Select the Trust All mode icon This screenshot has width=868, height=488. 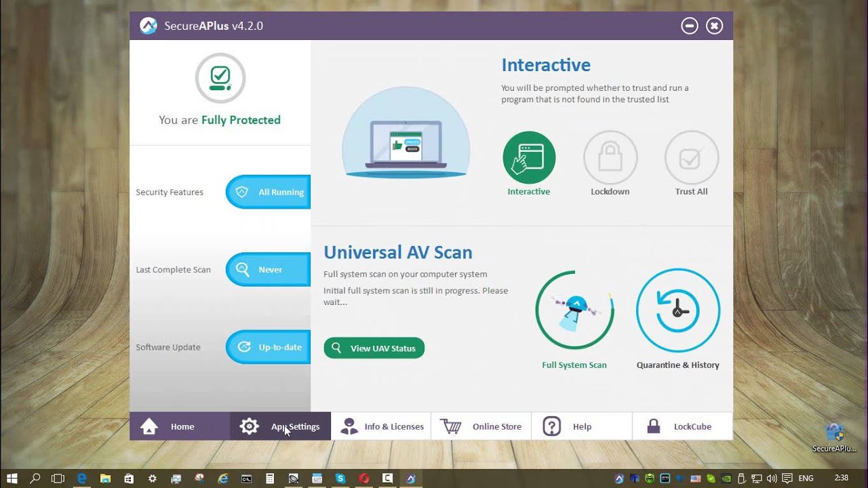(691, 157)
